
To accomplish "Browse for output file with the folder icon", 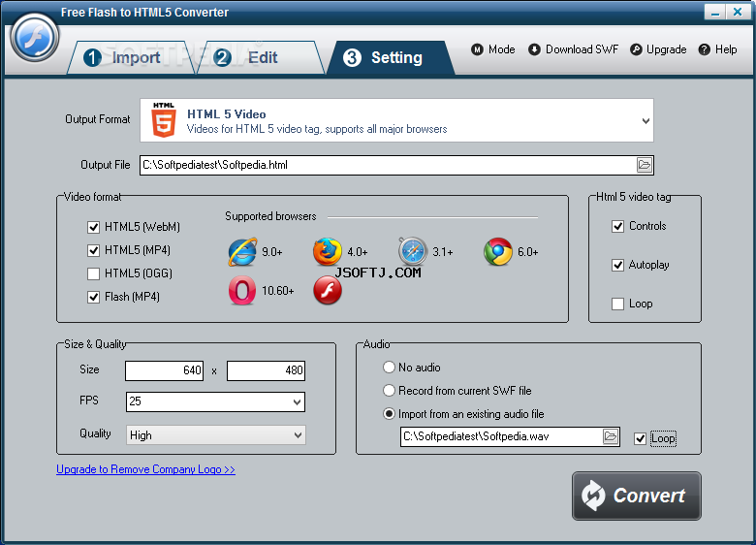I will 645,165.
